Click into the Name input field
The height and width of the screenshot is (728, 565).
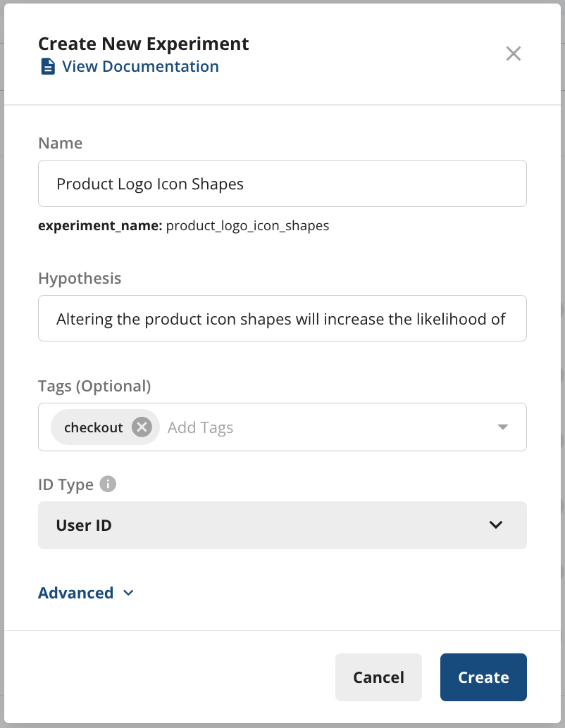pos(282,184)
